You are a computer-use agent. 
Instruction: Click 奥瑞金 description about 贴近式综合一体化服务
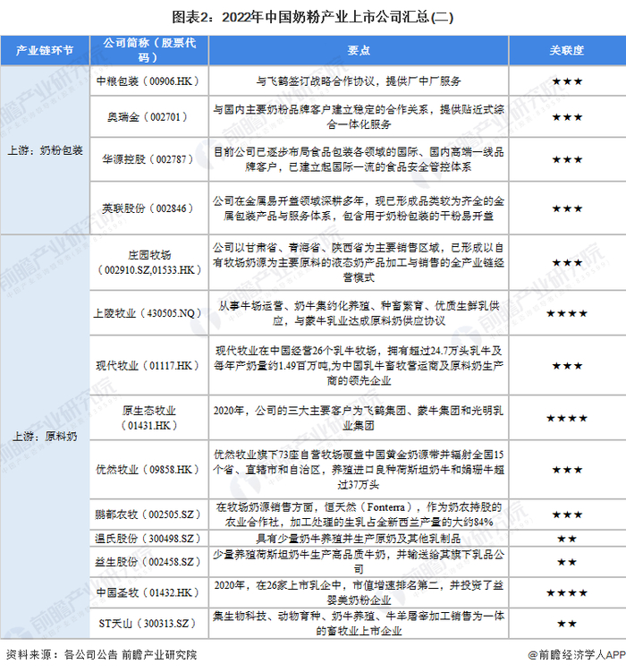click(359, 116)
